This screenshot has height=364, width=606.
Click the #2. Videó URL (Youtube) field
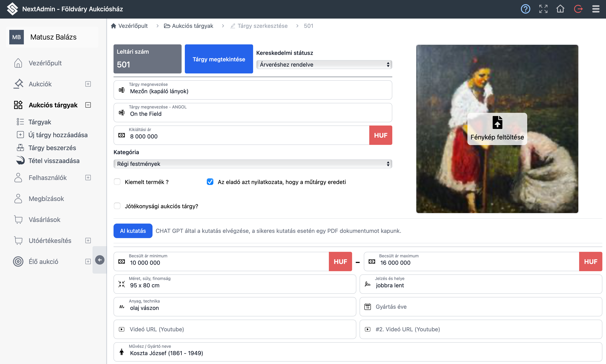tap(481, 329)
